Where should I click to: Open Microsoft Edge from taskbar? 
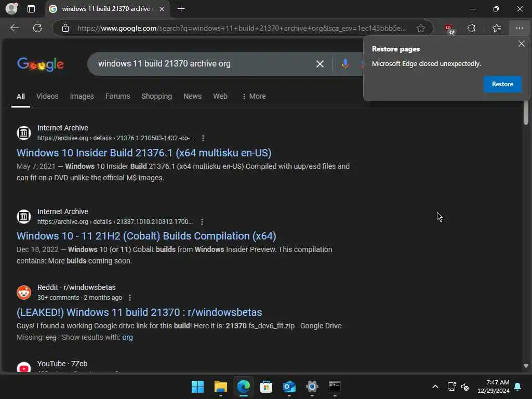243,387
